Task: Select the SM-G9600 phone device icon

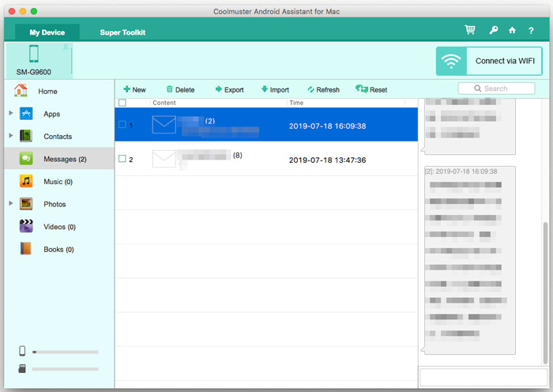Action: tap(34, 54)
